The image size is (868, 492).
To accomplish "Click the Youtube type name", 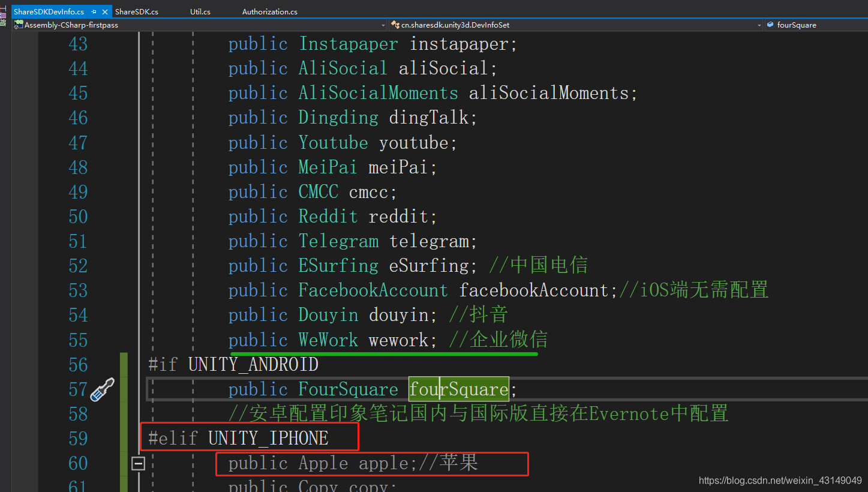I will click(x=334, y=143).
